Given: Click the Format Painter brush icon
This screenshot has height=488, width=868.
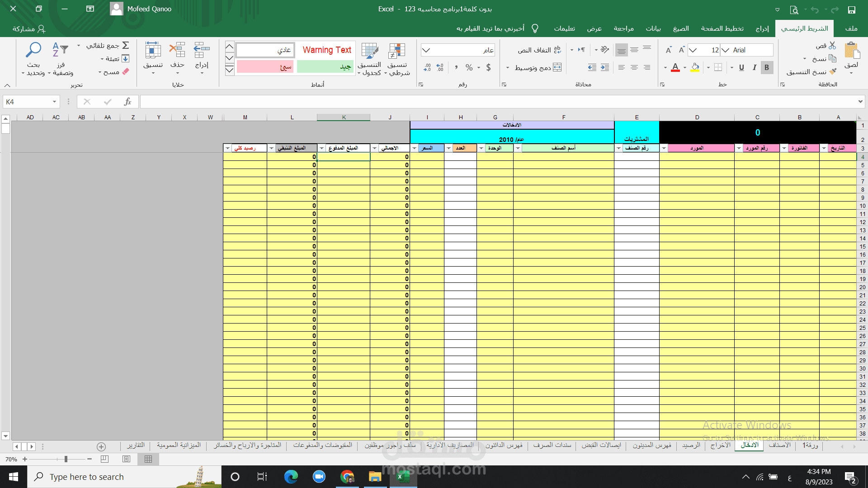Looking at the screenshot, I should 833,72.
